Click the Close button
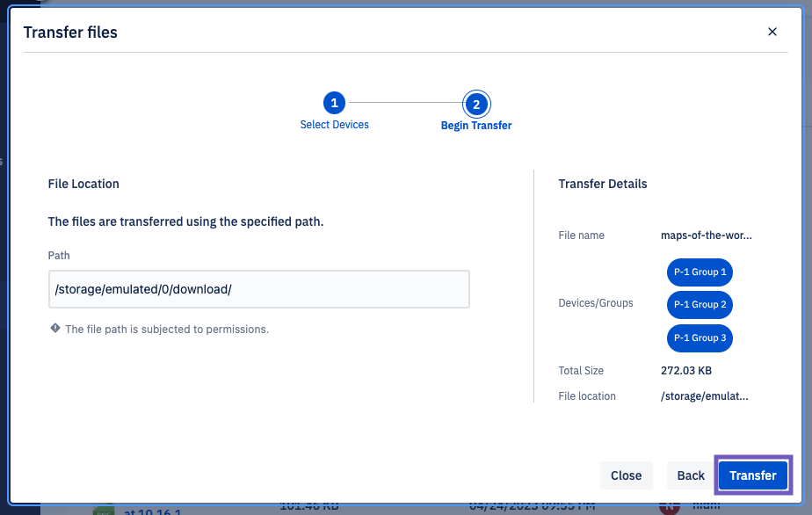 [626, 475]
